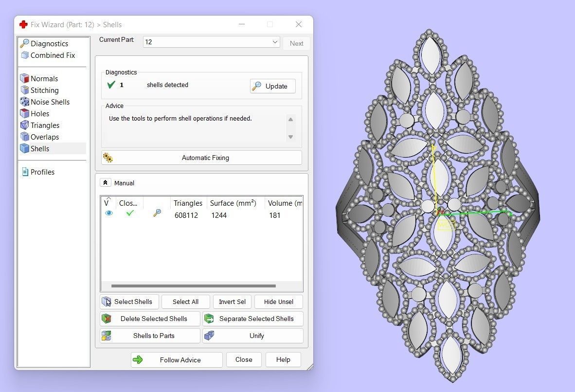Click the Unify cube icon
The width and height of the screenshot is (575, 392).
[x=209, y=336]
